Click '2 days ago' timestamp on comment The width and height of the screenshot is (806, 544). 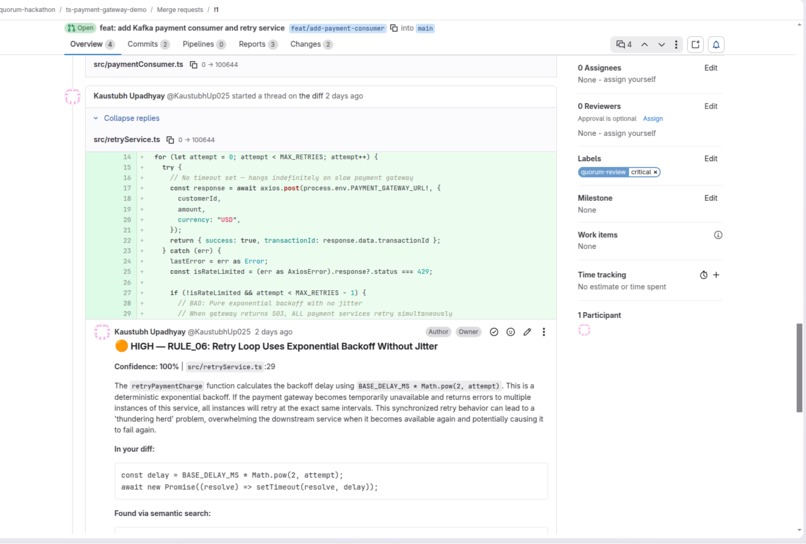pyautogui.click(x=273, y=332)
